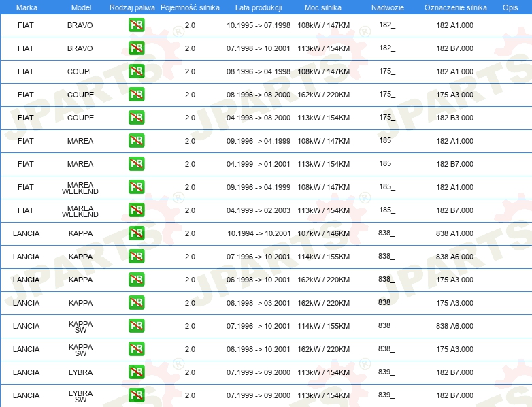Click fuel icon in Bravo 182 A1.000 row

point(136,25)
